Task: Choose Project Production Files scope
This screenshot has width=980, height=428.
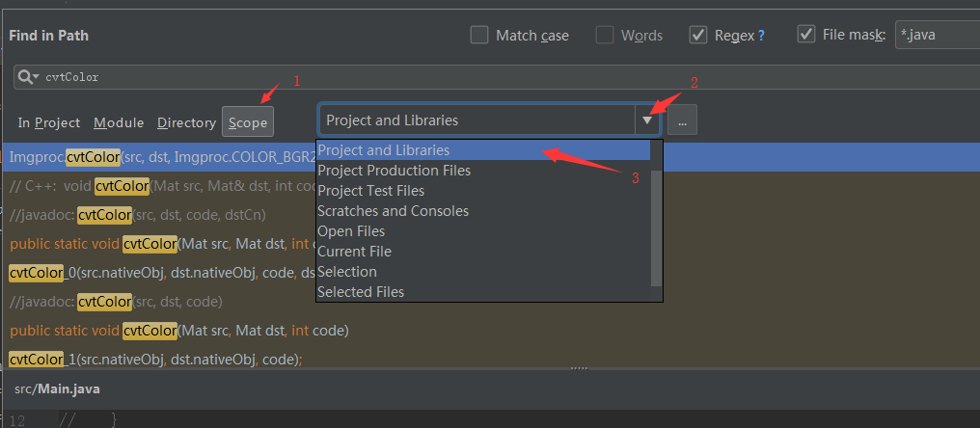Action: 483,171
